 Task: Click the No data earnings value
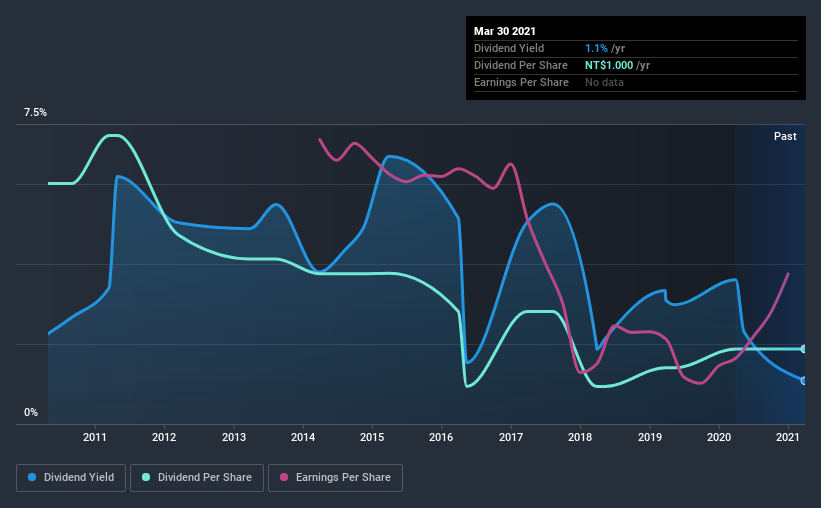[604, 82]
